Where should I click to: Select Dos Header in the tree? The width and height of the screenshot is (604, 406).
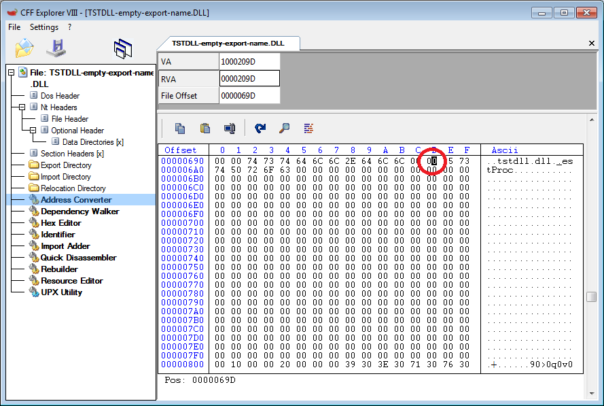pos(60,96)
